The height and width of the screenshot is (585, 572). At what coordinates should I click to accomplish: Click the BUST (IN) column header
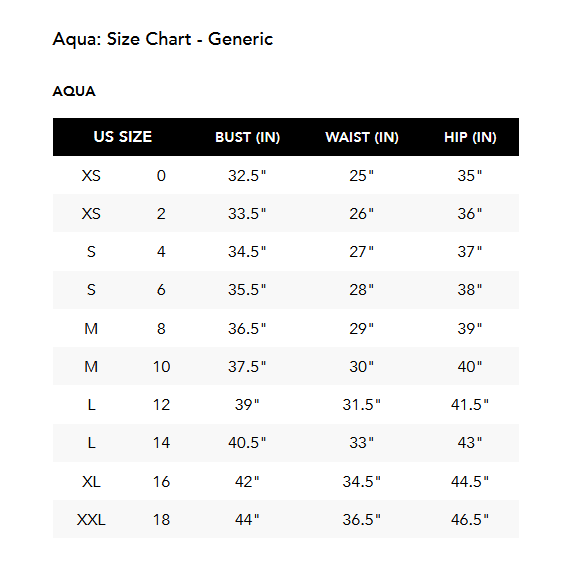247,137
